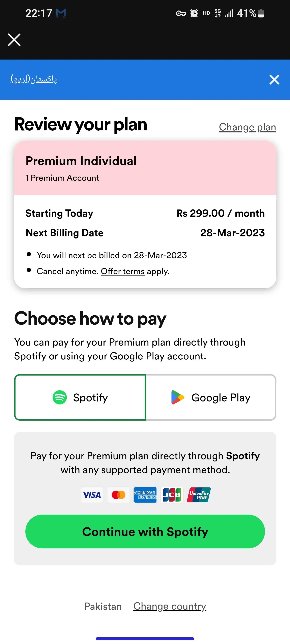Tap the American Express icon

pos(145,494)
